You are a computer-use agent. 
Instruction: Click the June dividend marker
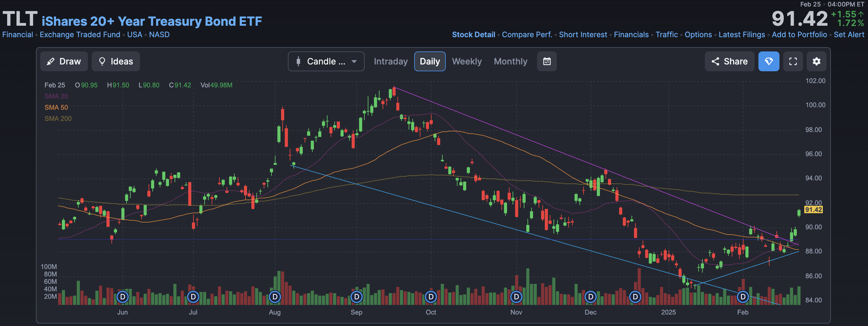click(123, 297)
